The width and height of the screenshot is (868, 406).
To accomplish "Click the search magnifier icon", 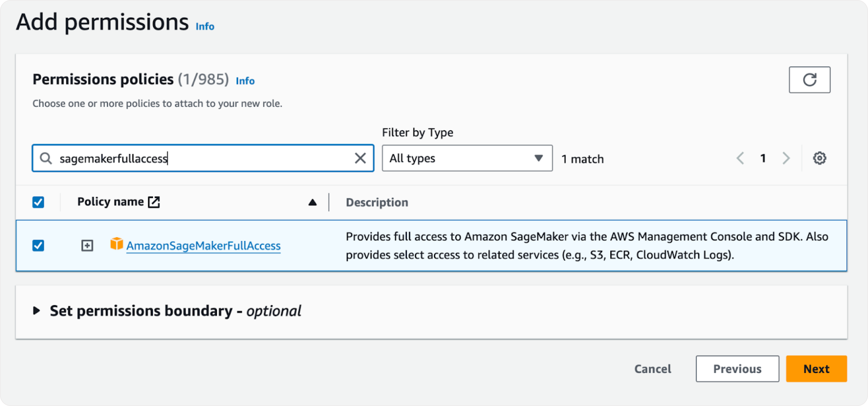I will (46, 158).
